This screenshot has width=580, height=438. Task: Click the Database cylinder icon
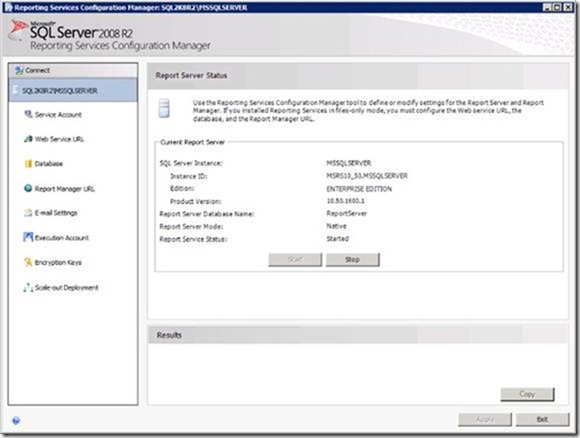tap(28, 163)
